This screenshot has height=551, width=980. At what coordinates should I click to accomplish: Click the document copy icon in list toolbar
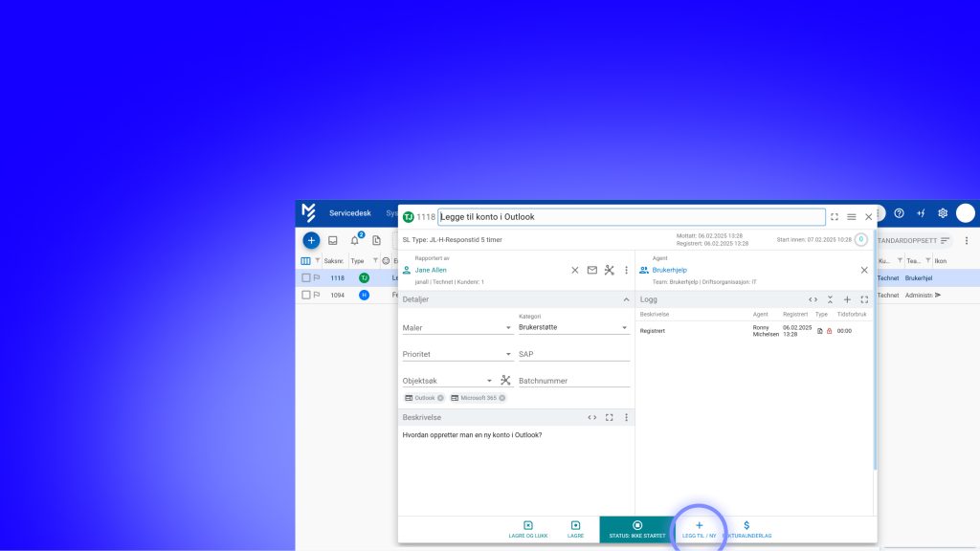tap(376, 240)
